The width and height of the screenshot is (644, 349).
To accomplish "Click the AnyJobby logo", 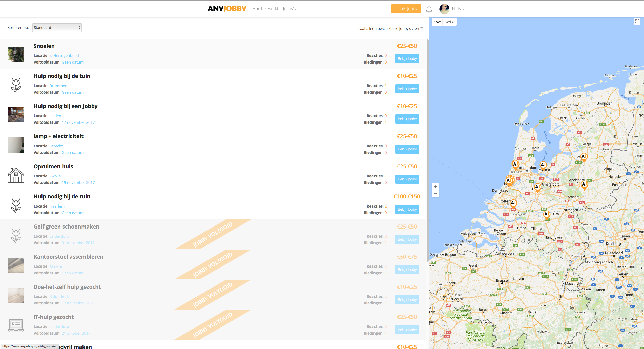I will point(227,9).
